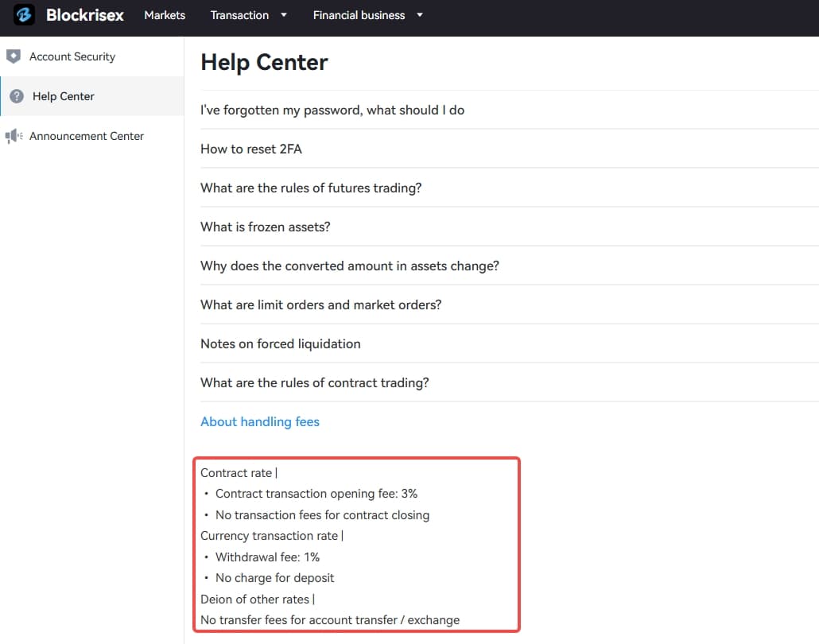Expand the rules of futures trading question
This screenshot has height=644, width=819.
[x=311, y=188]
